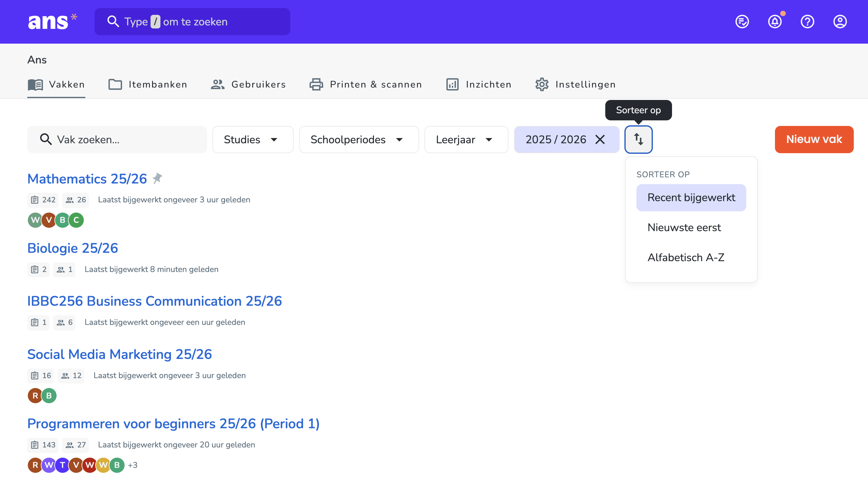868x479 pixels.
Task: Open IBBC256 Business Communication 25/26
Action: coord(154,301)
